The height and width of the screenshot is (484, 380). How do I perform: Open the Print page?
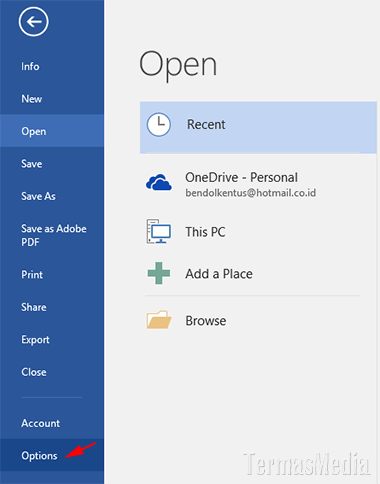(52, 275)
